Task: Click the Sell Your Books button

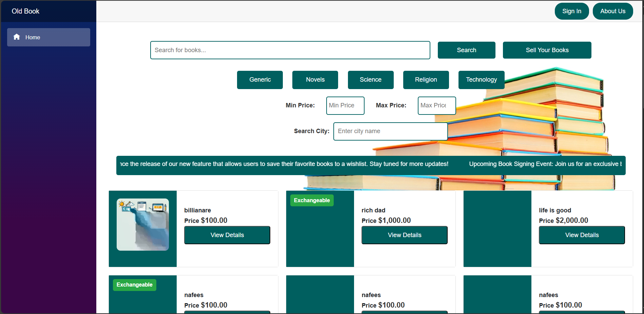Action: tap(547, 50)
